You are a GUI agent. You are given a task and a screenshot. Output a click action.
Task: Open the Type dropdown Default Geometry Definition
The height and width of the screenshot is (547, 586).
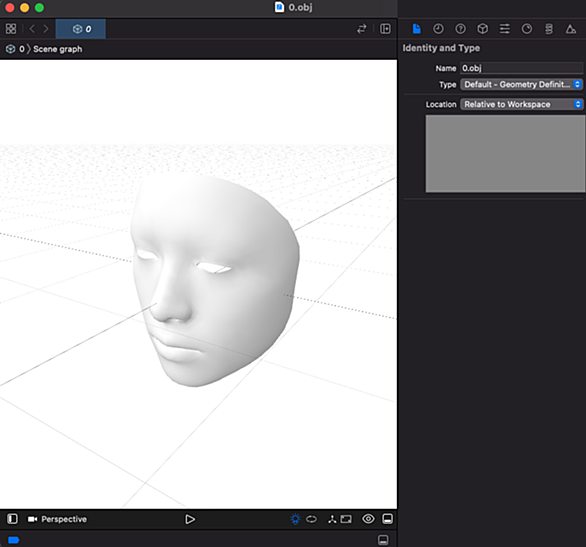(x=521, y=84)
